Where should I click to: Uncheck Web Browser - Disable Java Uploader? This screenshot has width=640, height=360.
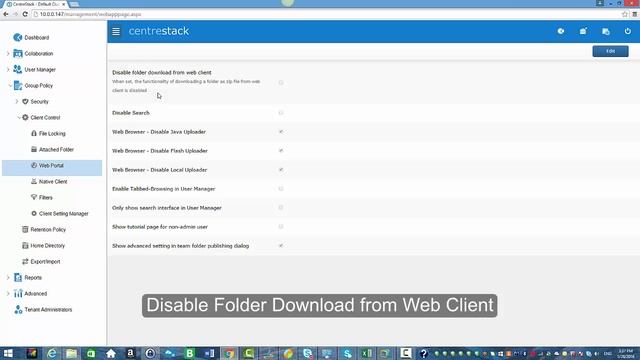click(x=281, y=132)
